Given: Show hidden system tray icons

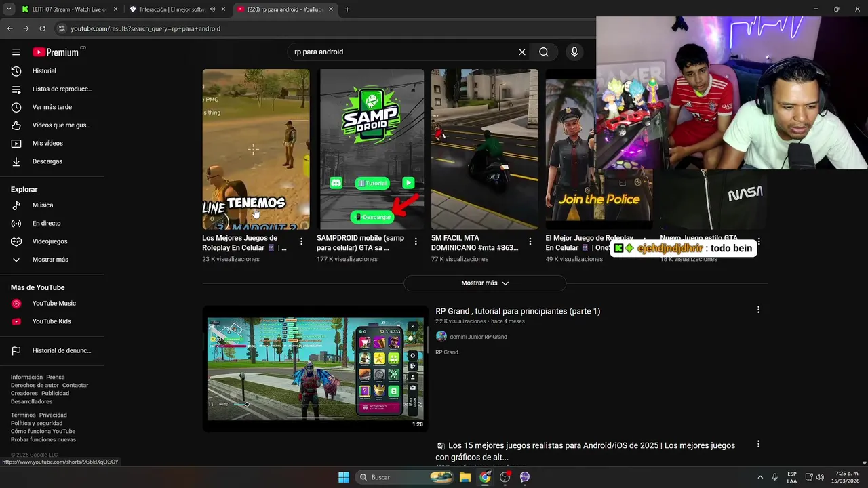Looking at the screenshot, I should [760, 477].
